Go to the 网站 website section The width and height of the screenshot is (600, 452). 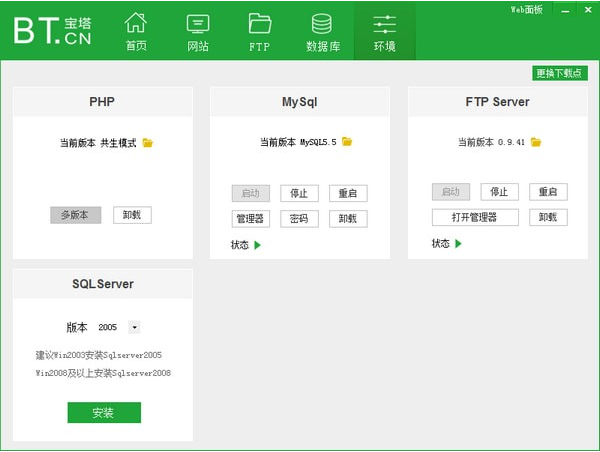coord(198,31)
